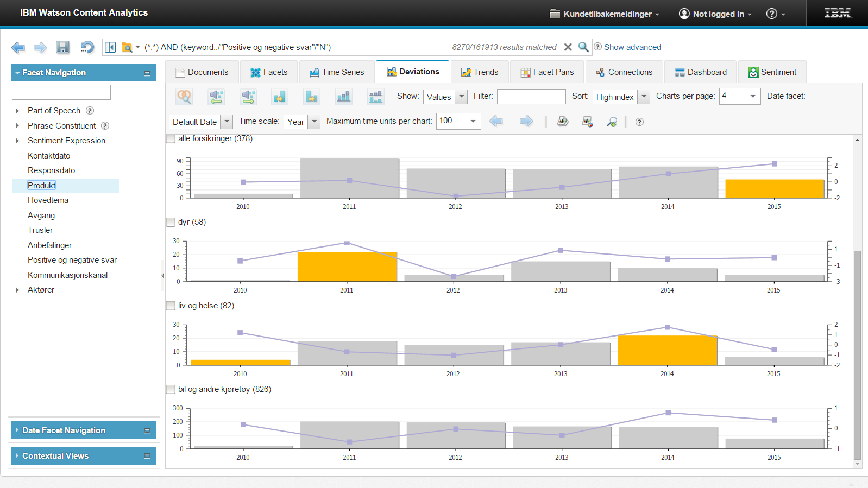The width and height of the screenshot is (868, 488).
Task: Open help for Phrase Constituent facet
Action: pos(105,126)
